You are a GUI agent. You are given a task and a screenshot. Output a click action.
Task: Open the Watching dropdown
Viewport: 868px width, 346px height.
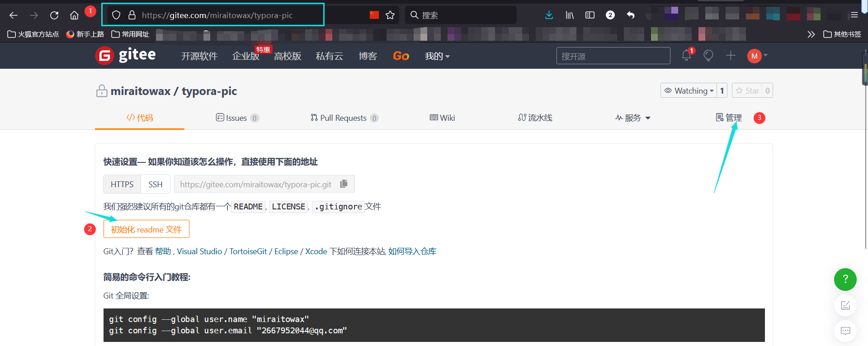tap(689, 90)
